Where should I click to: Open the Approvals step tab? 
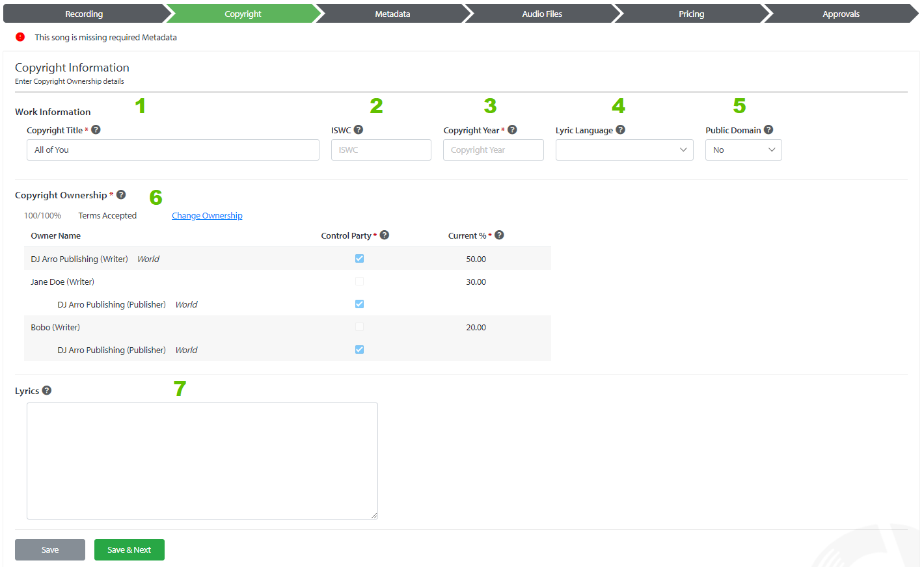[x=841, y=14]
